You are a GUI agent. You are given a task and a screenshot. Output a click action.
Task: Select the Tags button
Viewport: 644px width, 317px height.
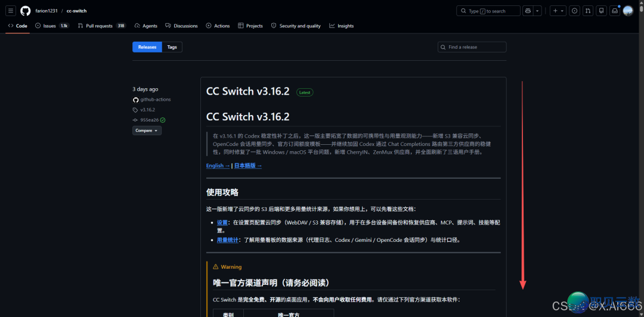[x=172, y=47]
